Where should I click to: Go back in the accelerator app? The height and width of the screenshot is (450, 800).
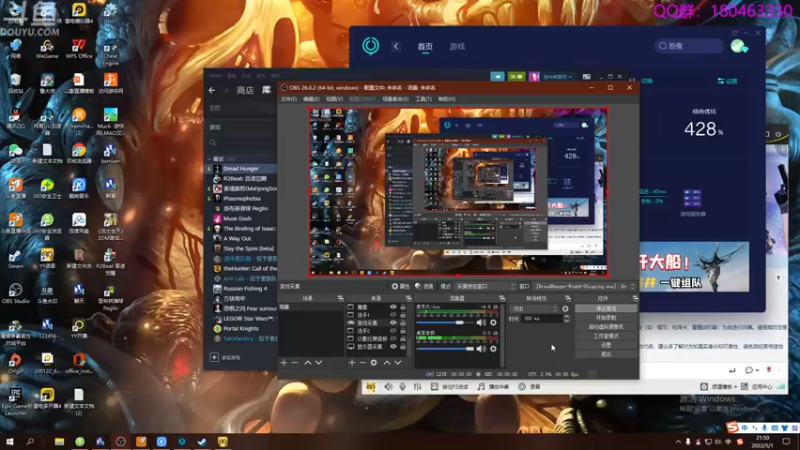(x=396, y=46)
